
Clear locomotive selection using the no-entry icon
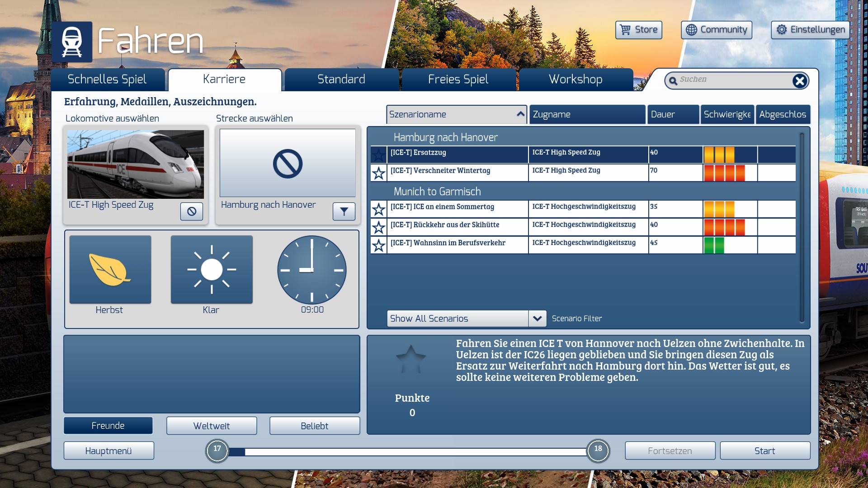click(192, 211)
